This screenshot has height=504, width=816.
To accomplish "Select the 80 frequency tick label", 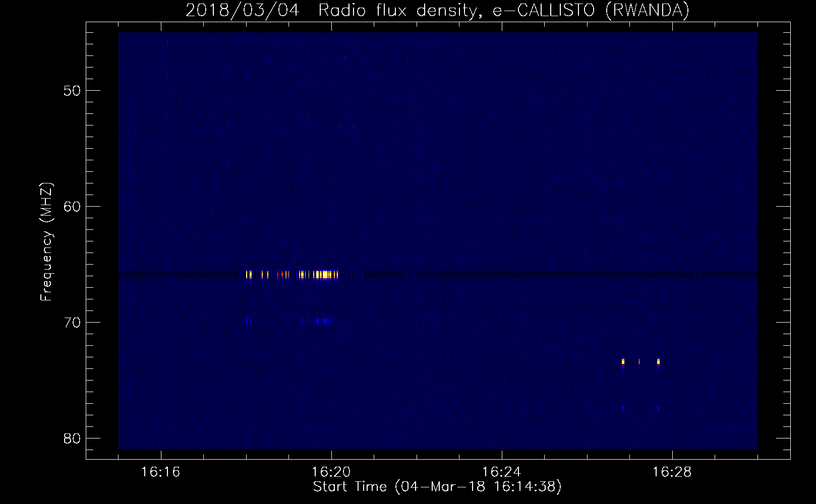I will coord(73,438).
